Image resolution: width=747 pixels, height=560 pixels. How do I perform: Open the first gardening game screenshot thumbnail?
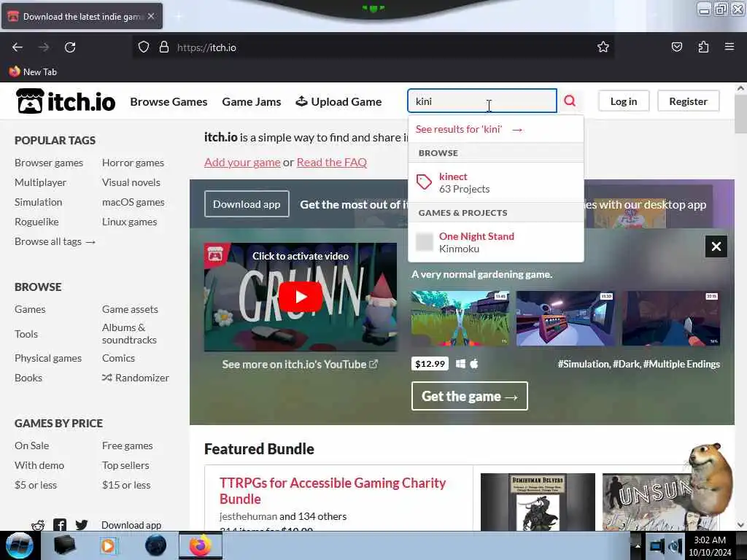click(x=460, y=318)
